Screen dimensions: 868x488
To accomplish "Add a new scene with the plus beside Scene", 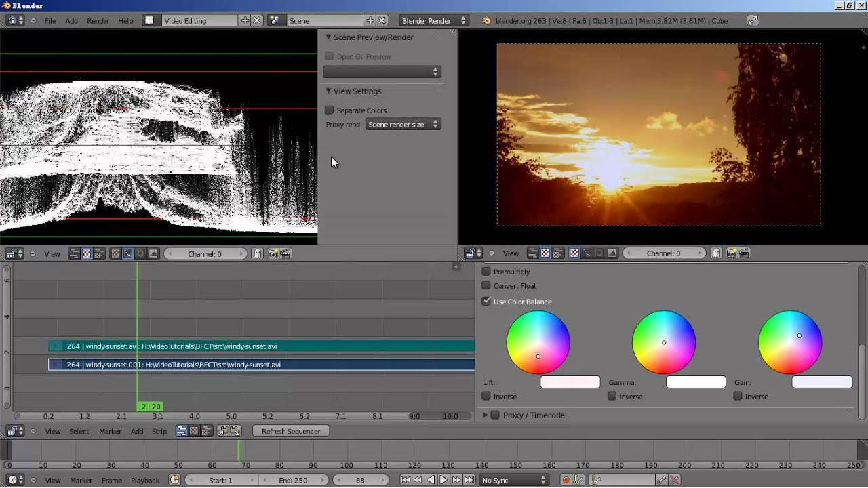I will (x=370, y=20).
